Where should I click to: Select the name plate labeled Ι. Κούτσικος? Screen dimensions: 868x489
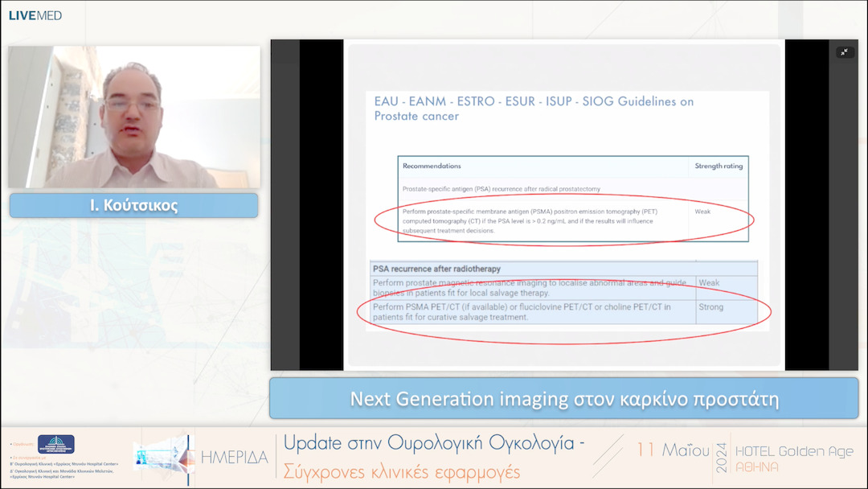click(133, 205)
